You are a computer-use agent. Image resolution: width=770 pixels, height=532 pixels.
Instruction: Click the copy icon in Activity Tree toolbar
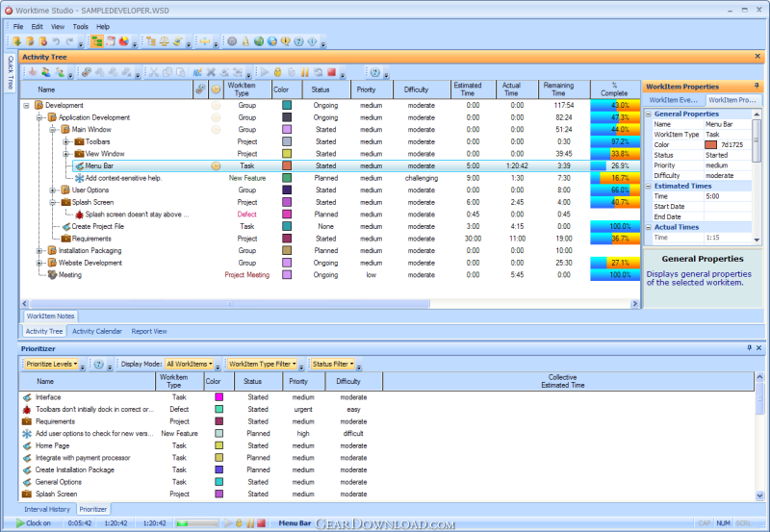(x=167, y=73)
